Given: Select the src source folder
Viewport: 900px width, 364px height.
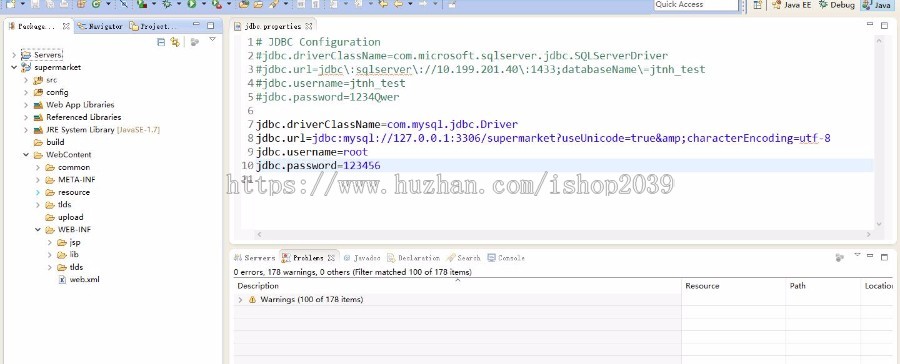Looking at the screenshot, I should [45, 80].
